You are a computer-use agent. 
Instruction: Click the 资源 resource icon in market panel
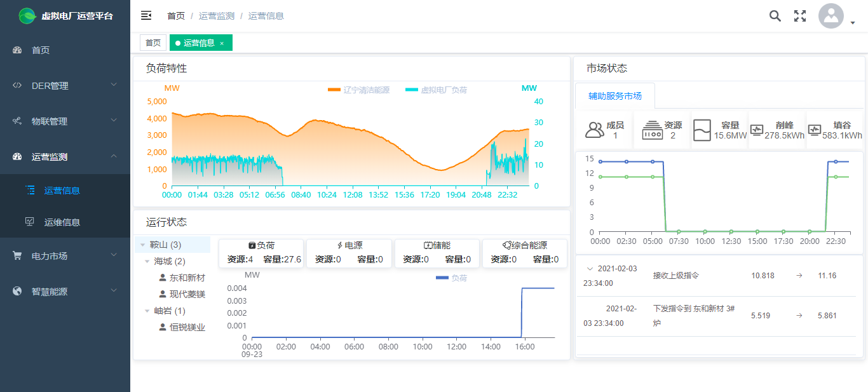coord(652,130)
